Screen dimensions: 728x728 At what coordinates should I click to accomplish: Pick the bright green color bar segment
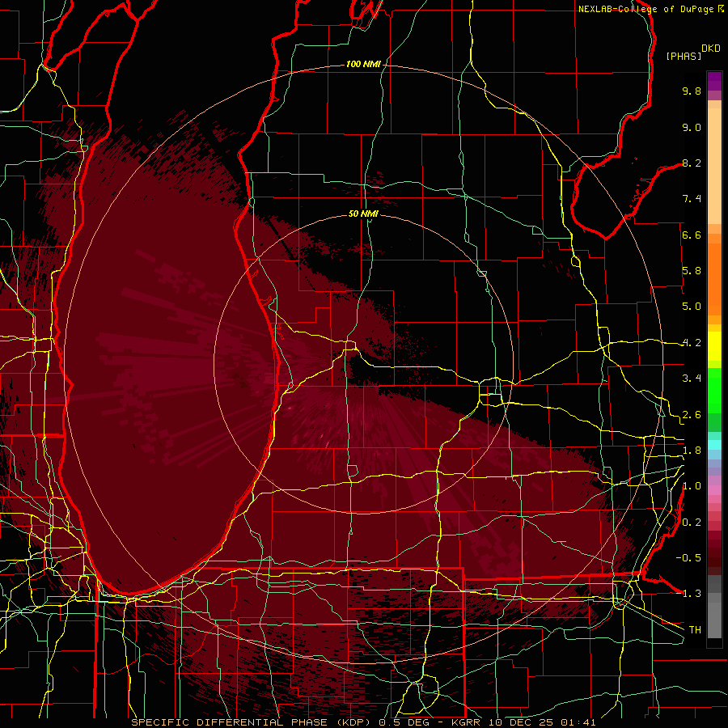tap(714, 391)
